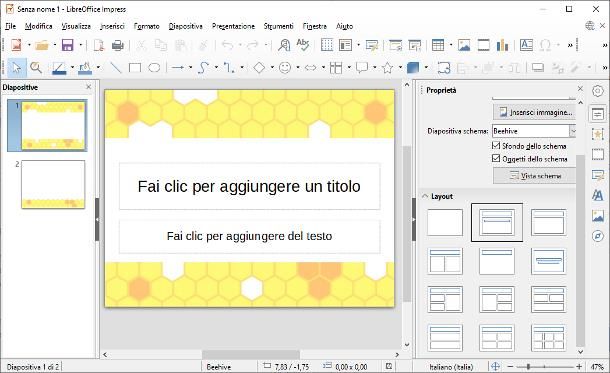Click the Rotate tool icon
This screenshot has width=610, height=373.
[444, 68]
